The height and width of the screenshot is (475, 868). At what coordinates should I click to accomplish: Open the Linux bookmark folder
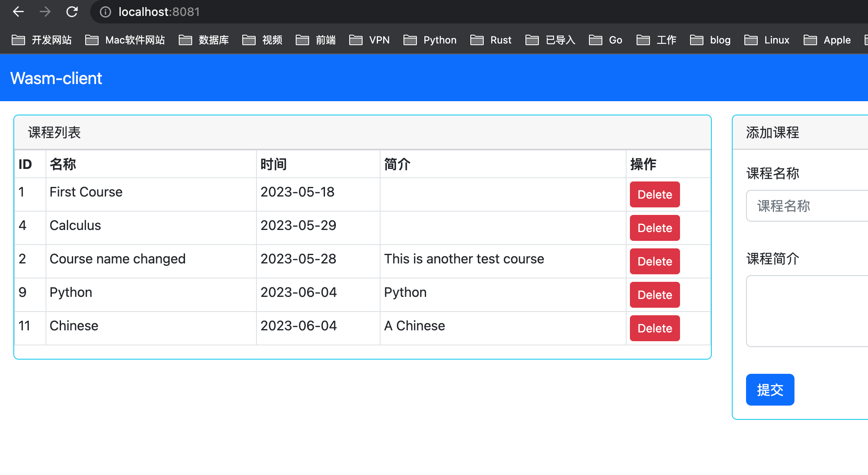pyautogui.click(x=767, y=40)
